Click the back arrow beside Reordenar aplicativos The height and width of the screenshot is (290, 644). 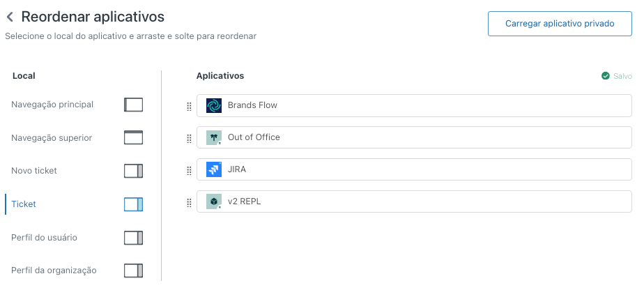10,16
